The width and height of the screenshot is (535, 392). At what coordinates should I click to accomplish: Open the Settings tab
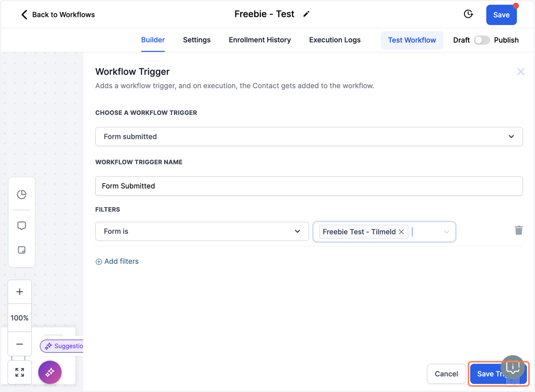(197, 40)
